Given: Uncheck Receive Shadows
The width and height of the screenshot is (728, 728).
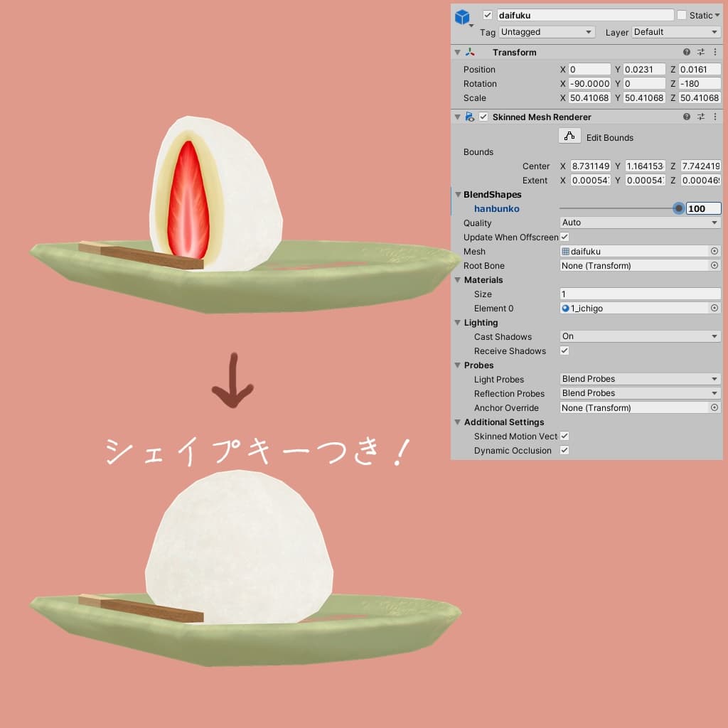Looking at the screenshot, I should (564, 350).
